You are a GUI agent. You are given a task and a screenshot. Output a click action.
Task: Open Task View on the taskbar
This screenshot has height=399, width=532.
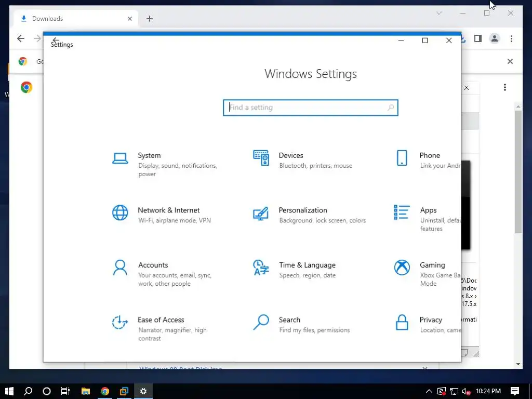click(x=65, y=391)
